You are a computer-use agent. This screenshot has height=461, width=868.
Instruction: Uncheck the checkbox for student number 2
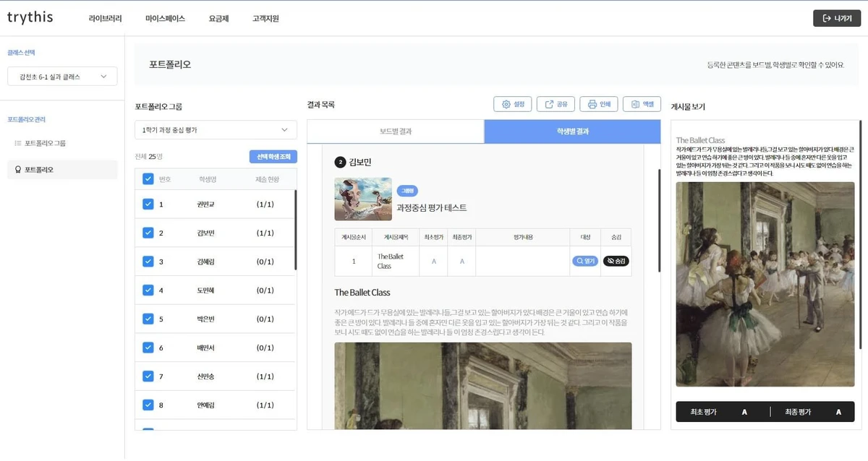pyautogui.click(x=148, y=233)
